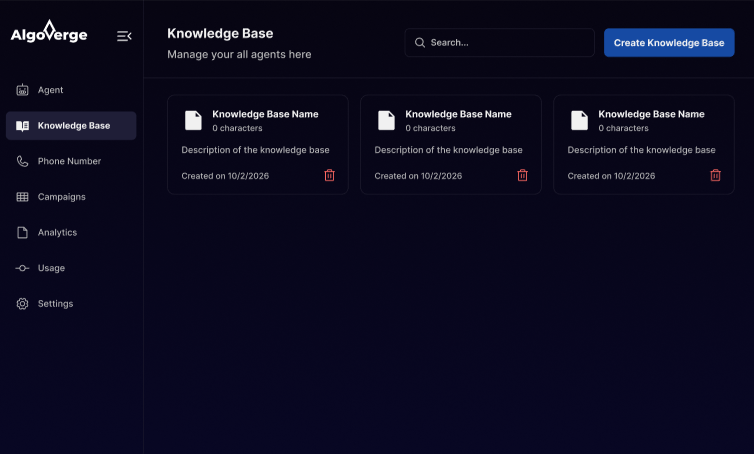Image resolution: width=754 pixels, height=454 pixels.
Task: Open the Analytics page label
Action: coord(57,232)
